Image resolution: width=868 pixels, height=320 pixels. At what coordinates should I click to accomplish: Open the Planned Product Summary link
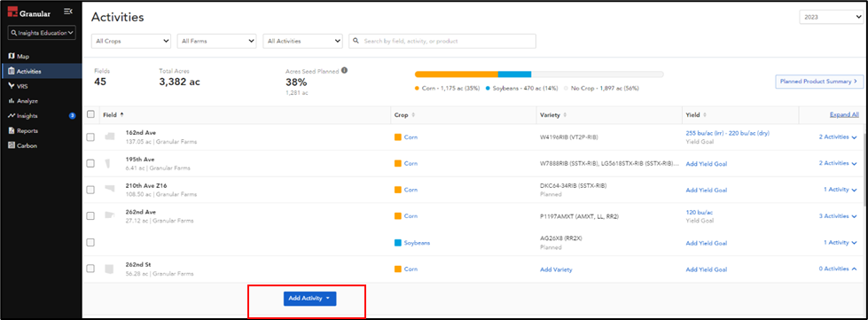819,82
